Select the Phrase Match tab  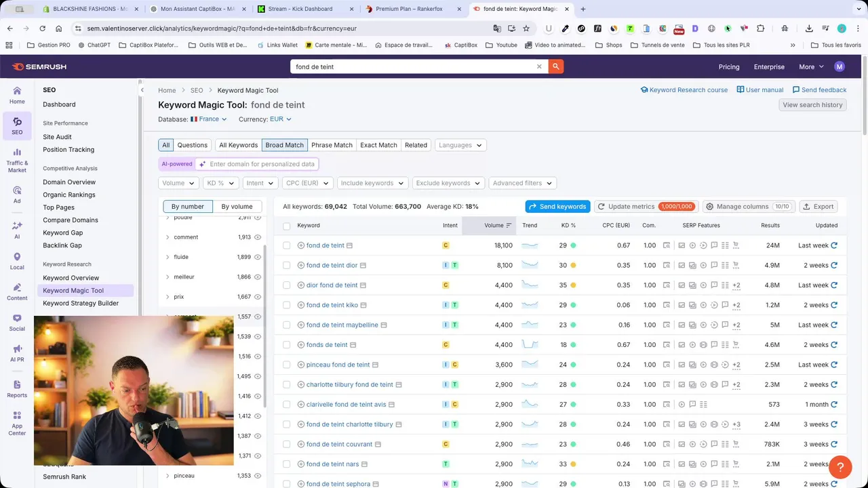tap(332, 145)
